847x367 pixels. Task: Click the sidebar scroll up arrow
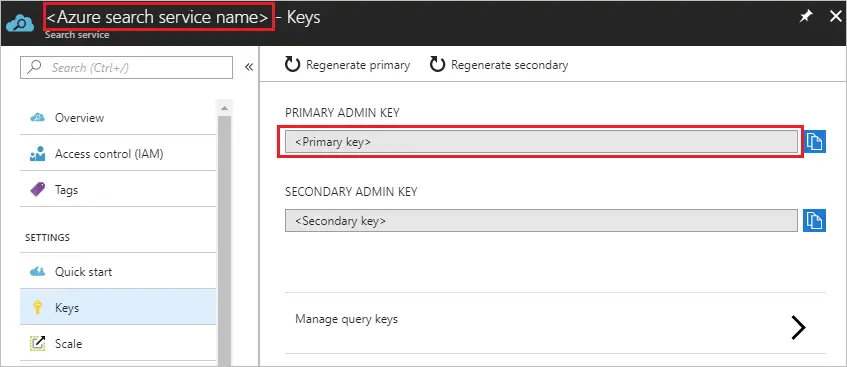point(224,108)
